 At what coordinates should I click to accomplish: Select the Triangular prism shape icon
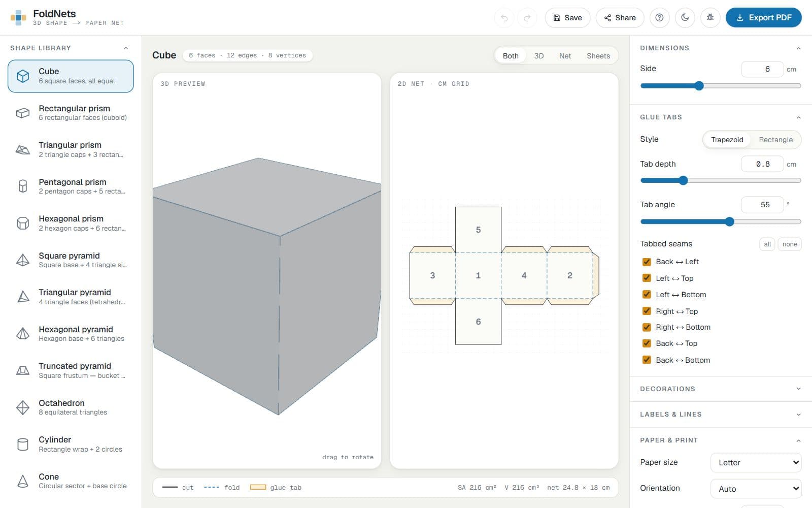(x=23, y=150)
